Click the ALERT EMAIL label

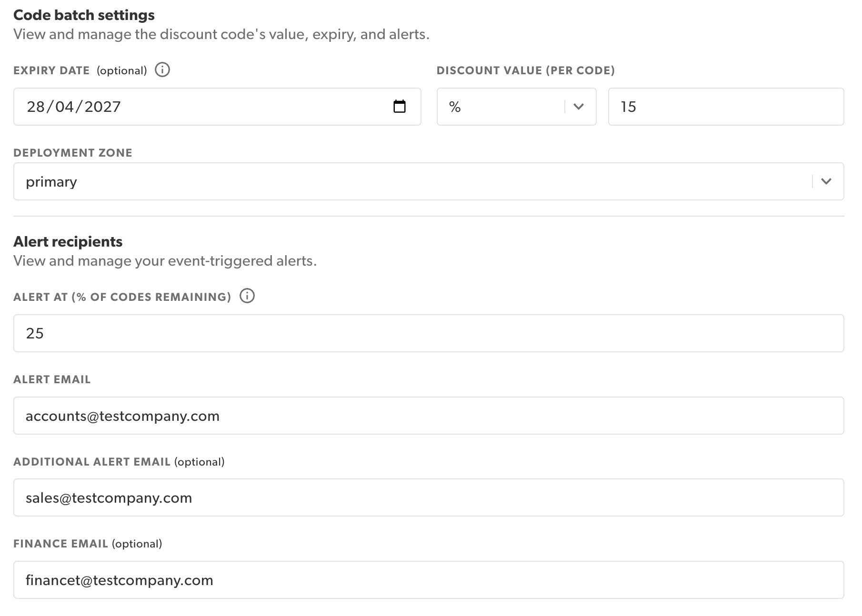tap(52, 379)
